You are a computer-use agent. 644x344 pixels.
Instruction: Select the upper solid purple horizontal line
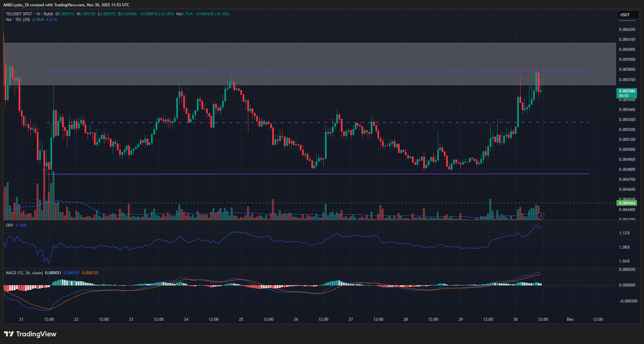pos(332,71)
